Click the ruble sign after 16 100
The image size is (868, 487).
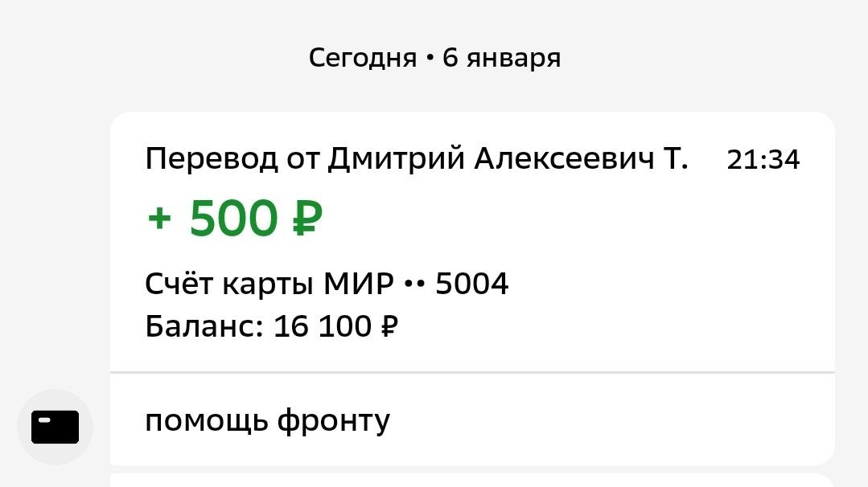point(389,326)
